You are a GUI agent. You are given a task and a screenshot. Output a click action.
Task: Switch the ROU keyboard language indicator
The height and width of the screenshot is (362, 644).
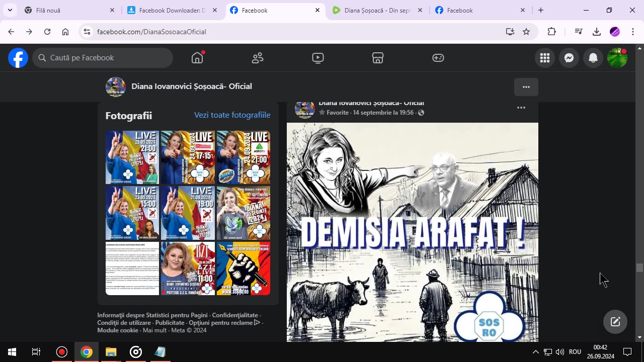(x=575, y=352)
